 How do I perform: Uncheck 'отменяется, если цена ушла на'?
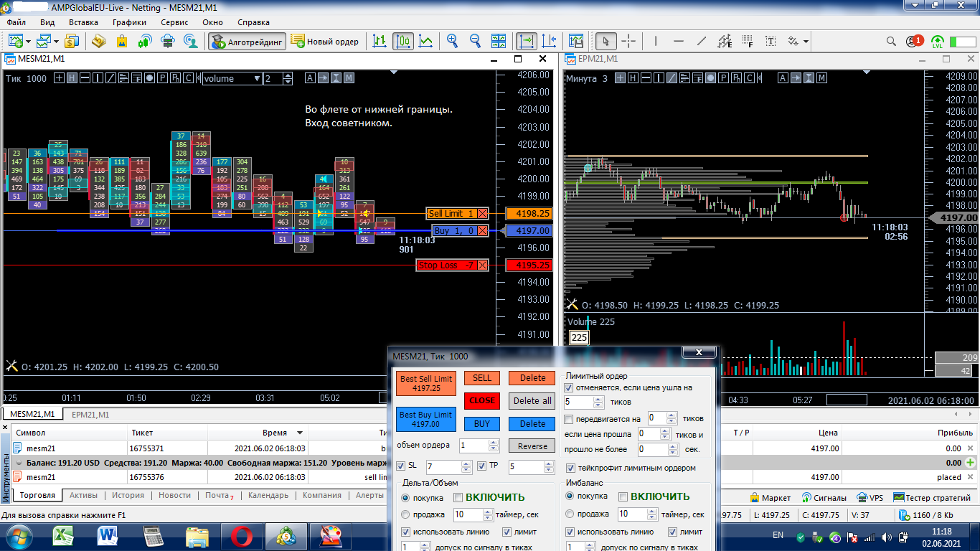click(569, 387)
